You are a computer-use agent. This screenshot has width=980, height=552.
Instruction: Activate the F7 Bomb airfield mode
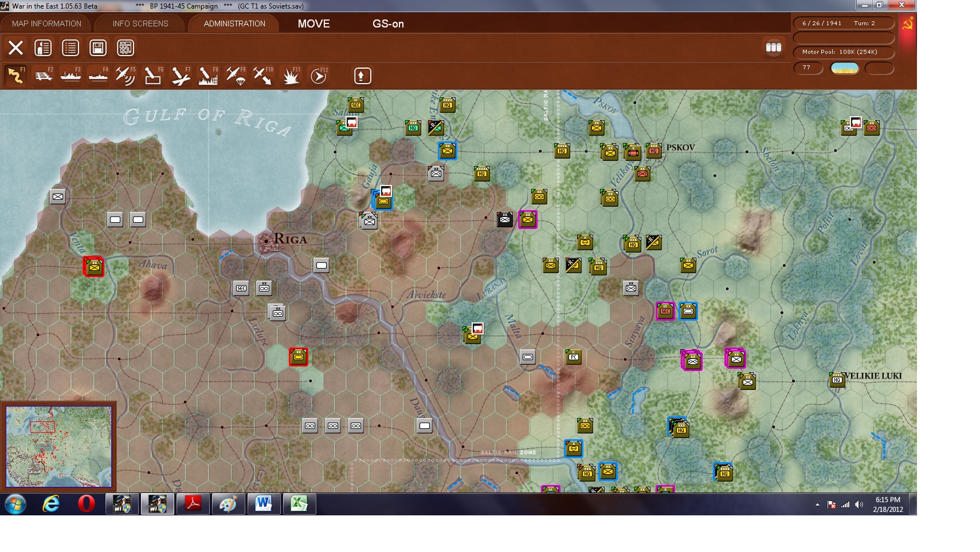(181, 76)
